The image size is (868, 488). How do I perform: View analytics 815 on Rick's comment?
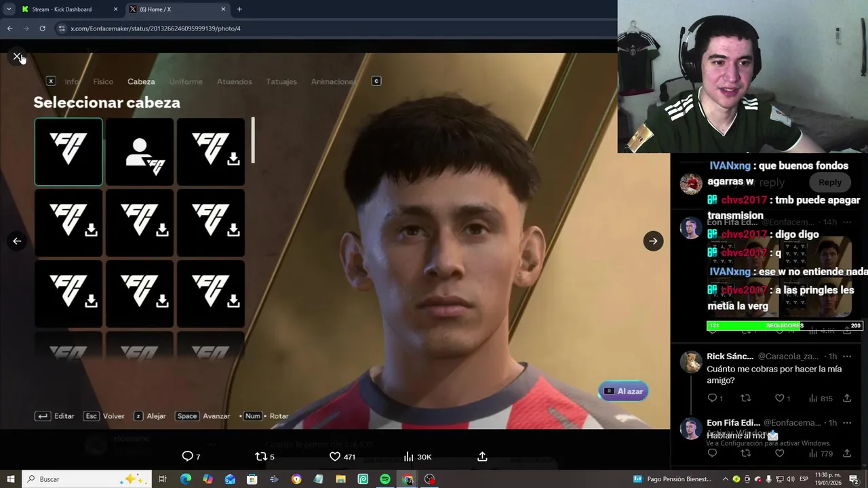[x=821, y=399]
